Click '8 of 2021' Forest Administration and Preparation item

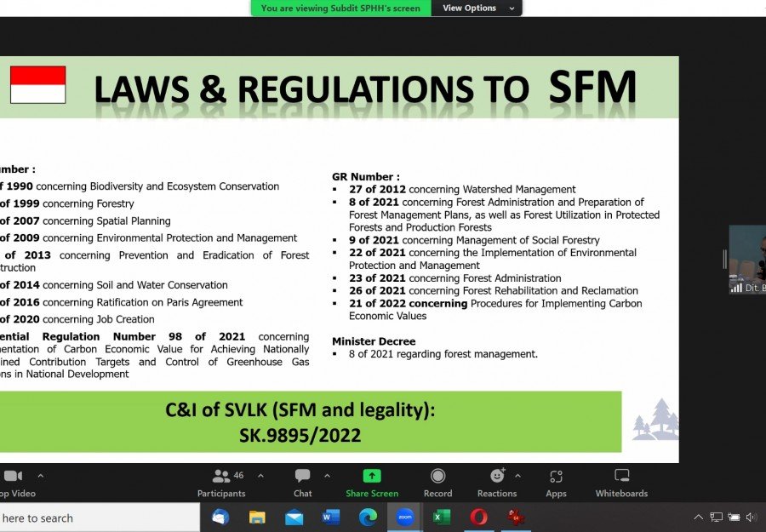point(504,215)
